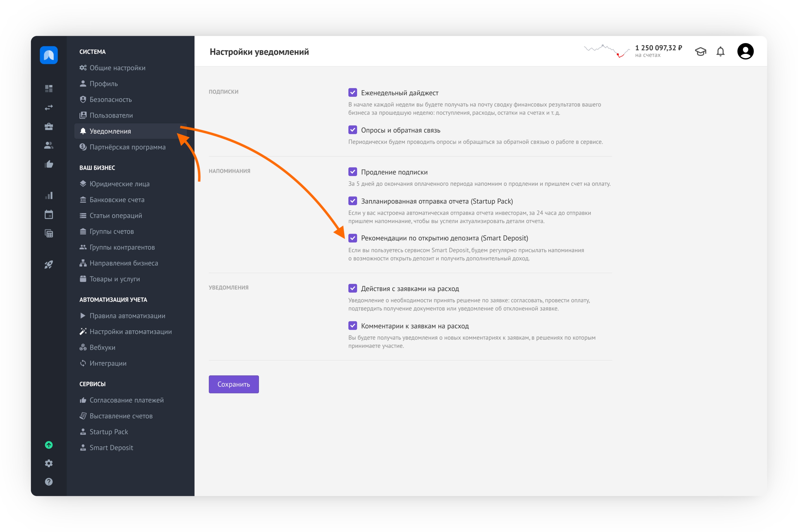Click the Сохранить button
Image resolution: width=798 pixels, height=532 pixels.
tap(234, 384)
